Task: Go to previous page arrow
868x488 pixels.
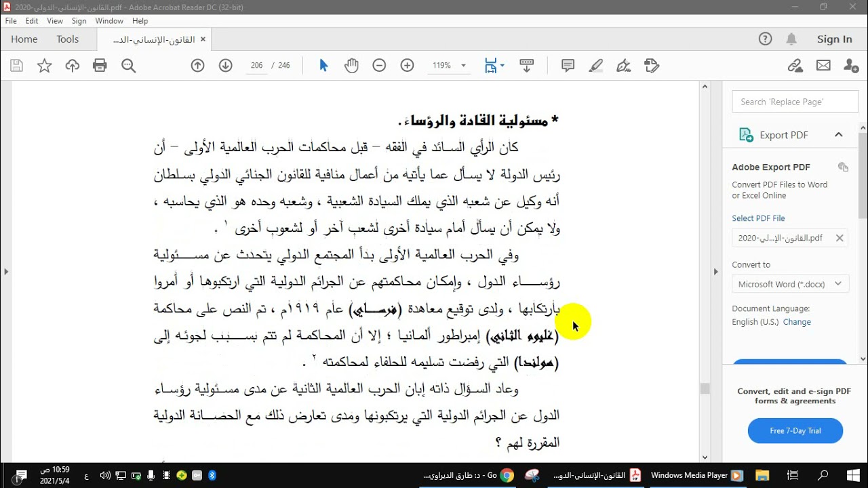Action: [197, 66]
